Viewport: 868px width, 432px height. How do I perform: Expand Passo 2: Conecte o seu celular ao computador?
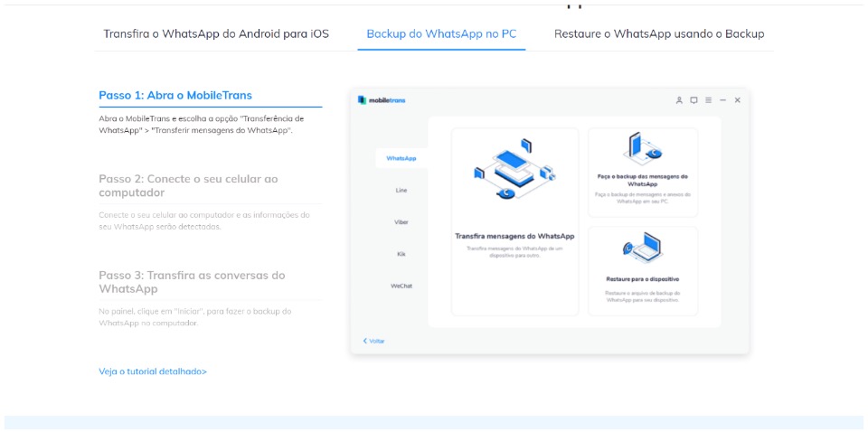click(188, 186)
